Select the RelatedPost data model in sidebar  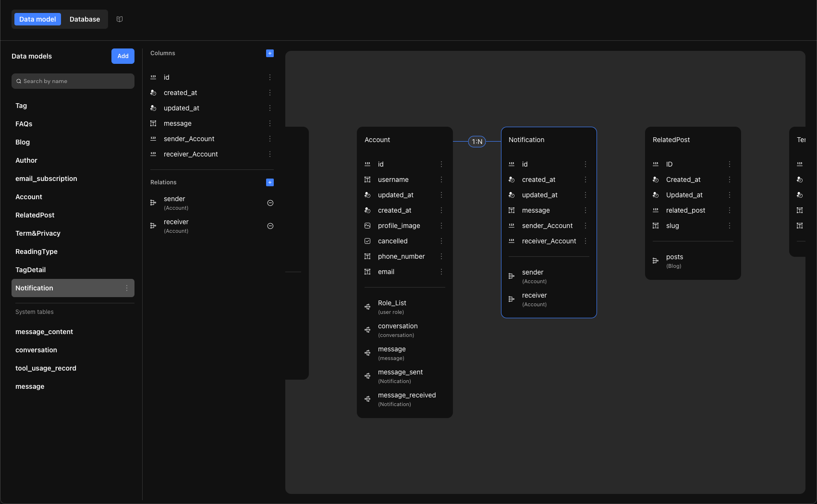tap(73, 215)
